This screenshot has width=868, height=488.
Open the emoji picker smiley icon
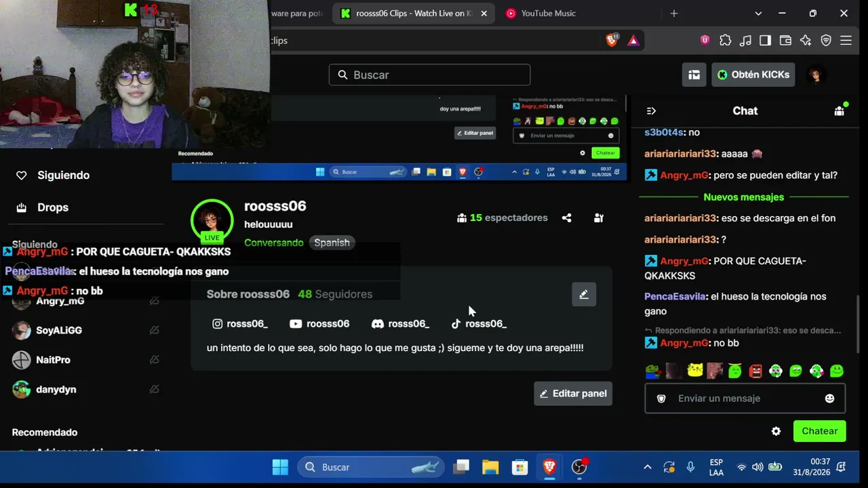point(829,399)
